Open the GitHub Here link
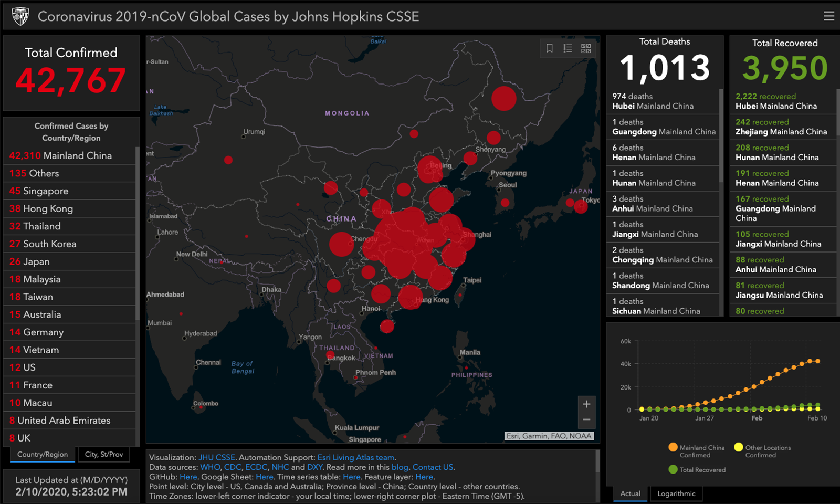Screen dimensions: 840x504 click(188, 477)
